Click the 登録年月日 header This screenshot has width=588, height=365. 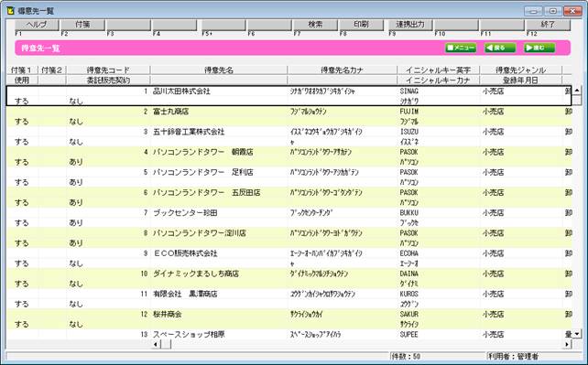click(520, 81)
